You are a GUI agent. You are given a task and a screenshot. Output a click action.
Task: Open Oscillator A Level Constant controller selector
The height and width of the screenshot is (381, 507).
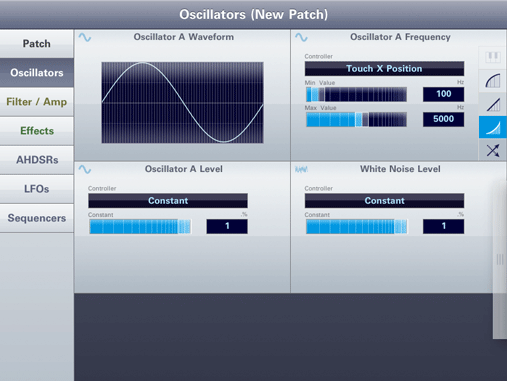tap(168, 201)
